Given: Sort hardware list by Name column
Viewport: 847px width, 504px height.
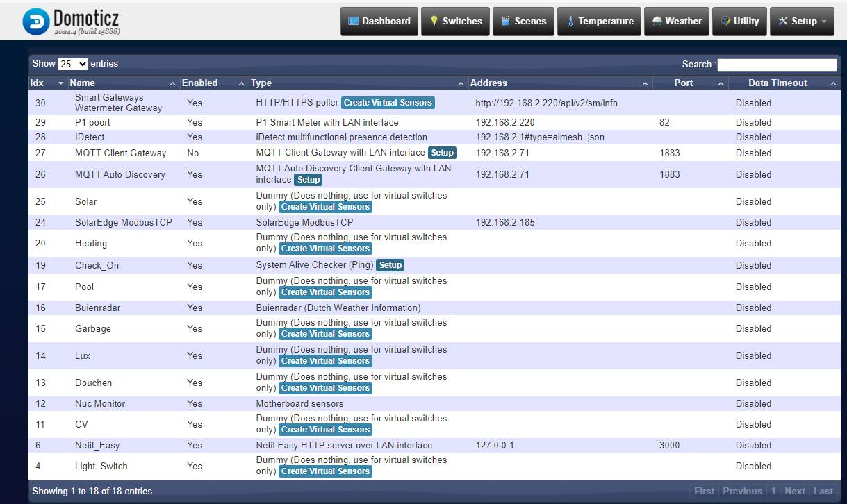Looking at the screenshot, I should coord(122,83).
